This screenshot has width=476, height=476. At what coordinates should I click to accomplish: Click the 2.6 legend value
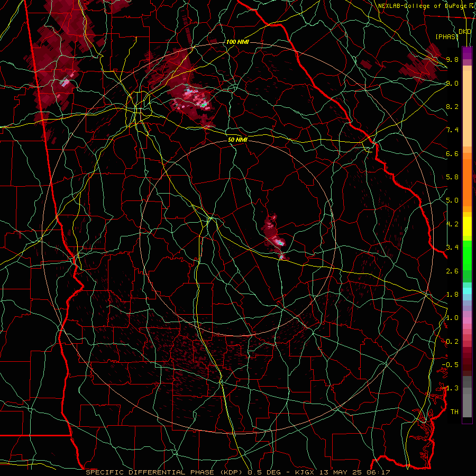click(x=452, y=271)
